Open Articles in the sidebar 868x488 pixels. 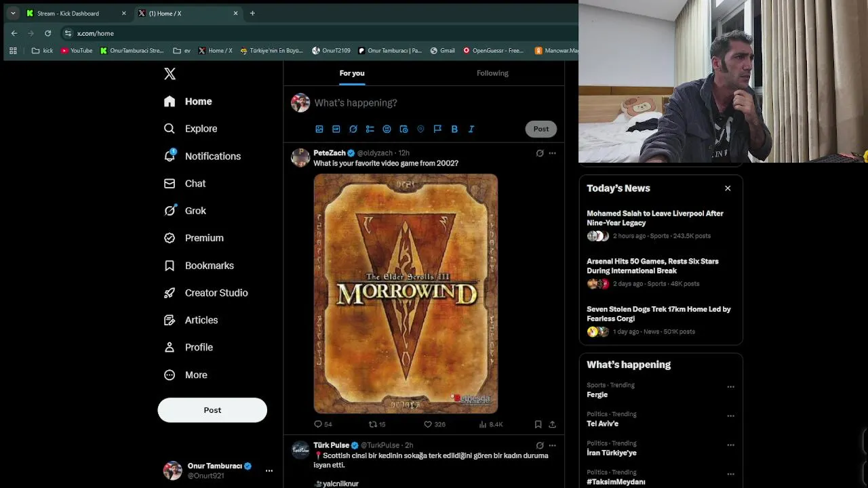191,320
